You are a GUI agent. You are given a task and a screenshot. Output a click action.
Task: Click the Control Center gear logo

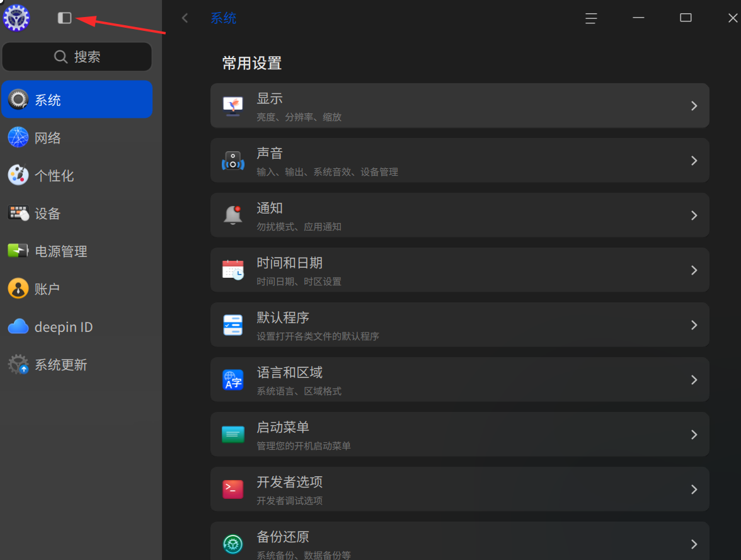pos(16,18)
